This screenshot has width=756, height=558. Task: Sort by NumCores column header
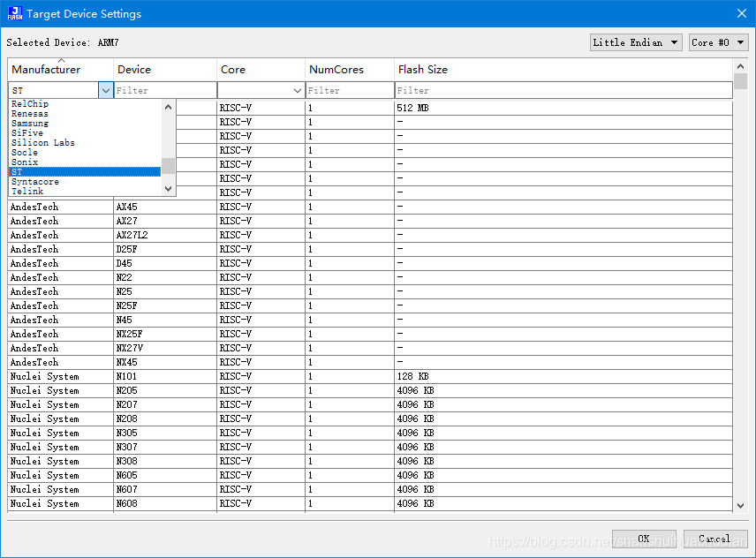(x=350, y=70)
